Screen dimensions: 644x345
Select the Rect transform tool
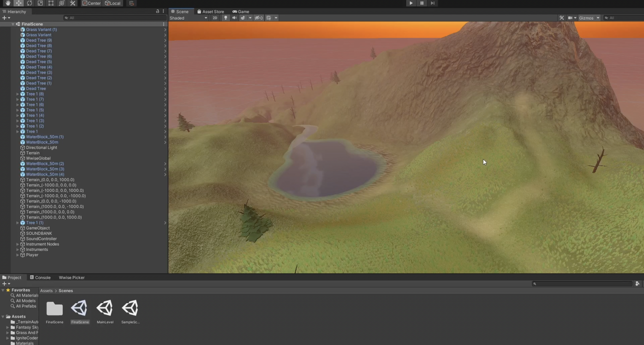point(51,3)
